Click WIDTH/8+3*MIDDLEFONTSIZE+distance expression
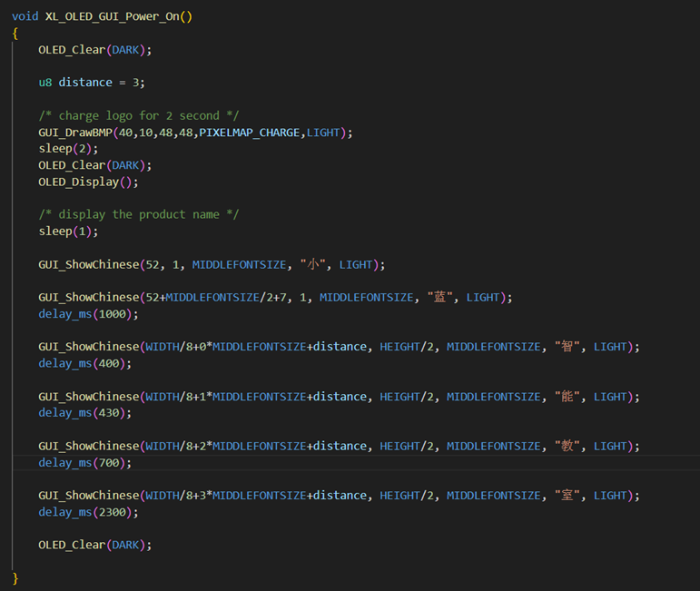The image size is (700, 591). coord(256,496)
